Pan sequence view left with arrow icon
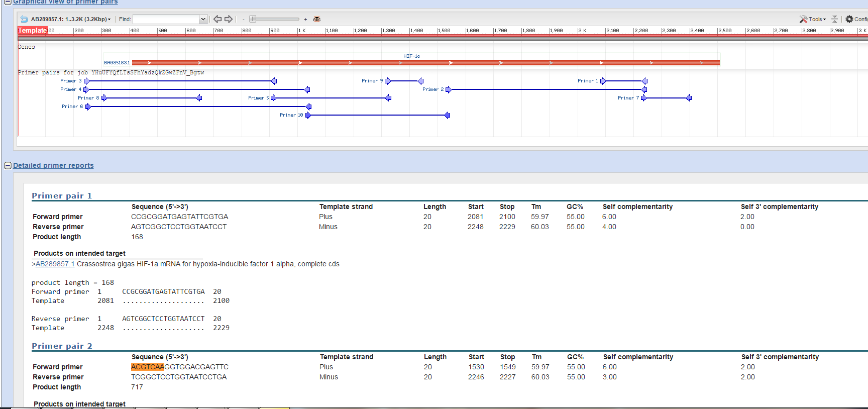Image resolution: width=868 pixels, height=409 pixels. pos(218,19)
